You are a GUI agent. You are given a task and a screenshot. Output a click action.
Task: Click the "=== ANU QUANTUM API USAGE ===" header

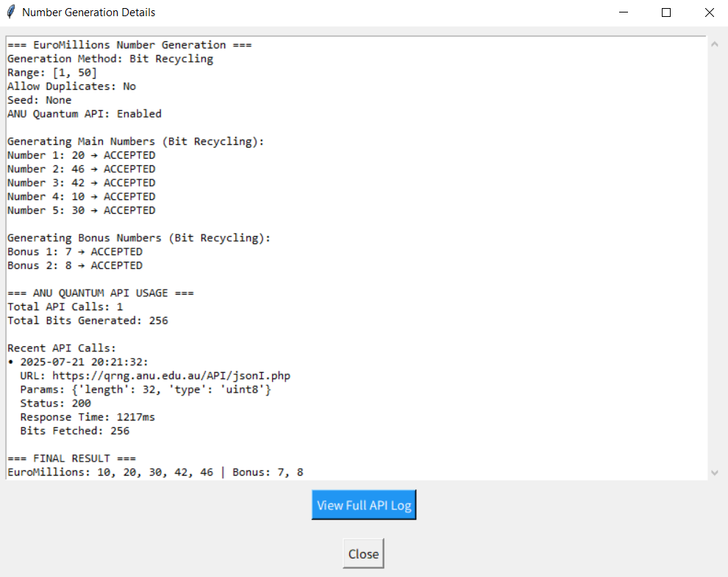101,293
